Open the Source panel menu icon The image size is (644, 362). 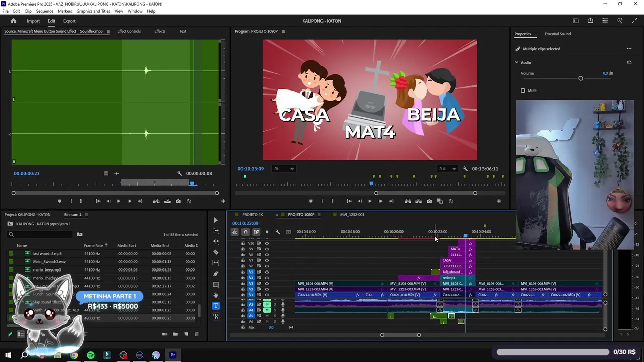point(108,31)
